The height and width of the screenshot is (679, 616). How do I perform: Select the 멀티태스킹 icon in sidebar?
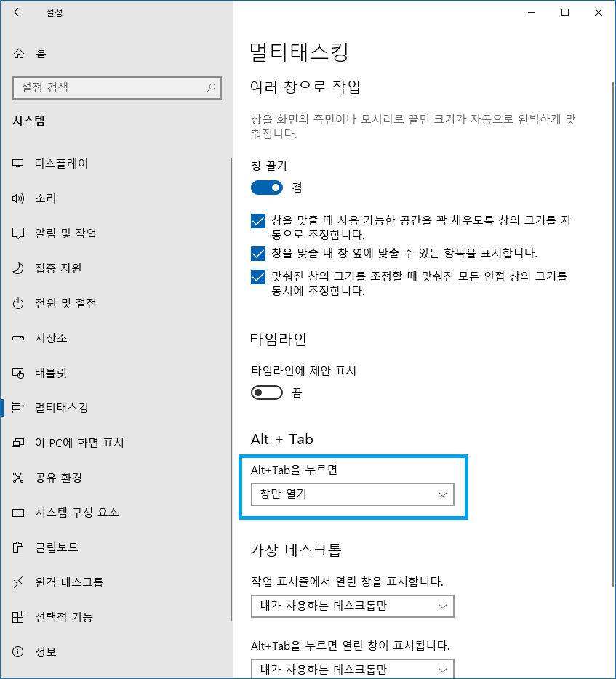click(x=17, y=408)
